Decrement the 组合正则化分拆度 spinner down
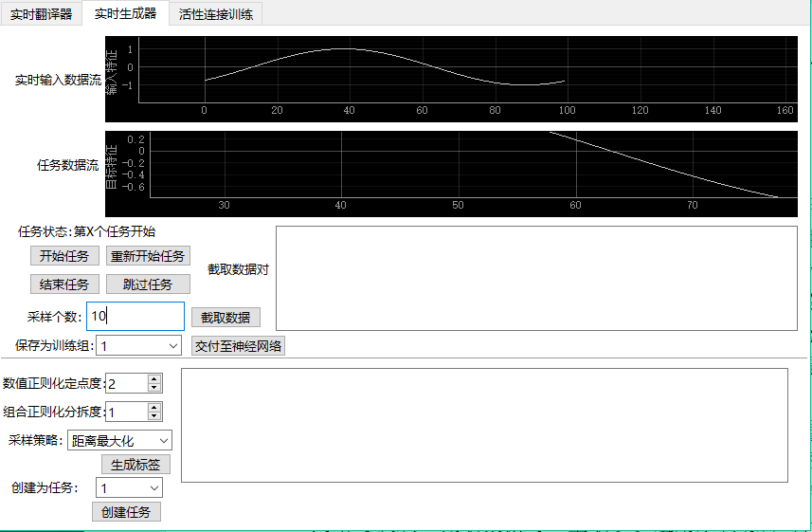Screen dimensions: 812x532 (154, 416)
